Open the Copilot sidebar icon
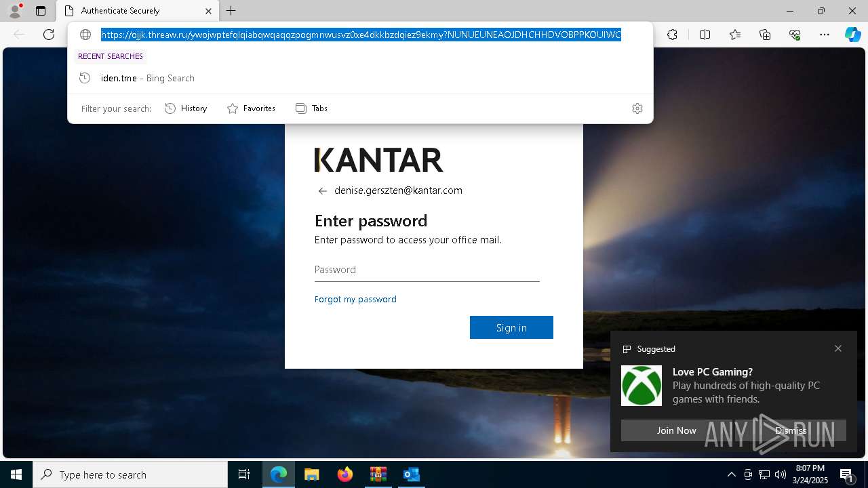 [852, 35]
